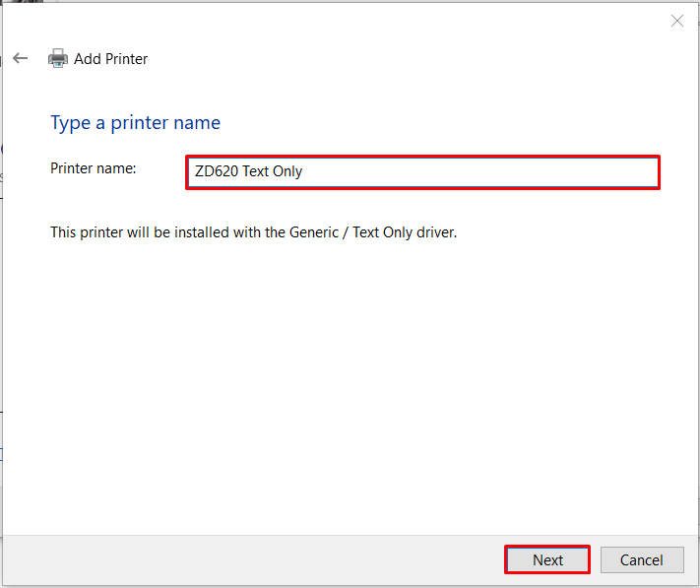Click the Generic / Text Only driver sentence

click(254, 232)
